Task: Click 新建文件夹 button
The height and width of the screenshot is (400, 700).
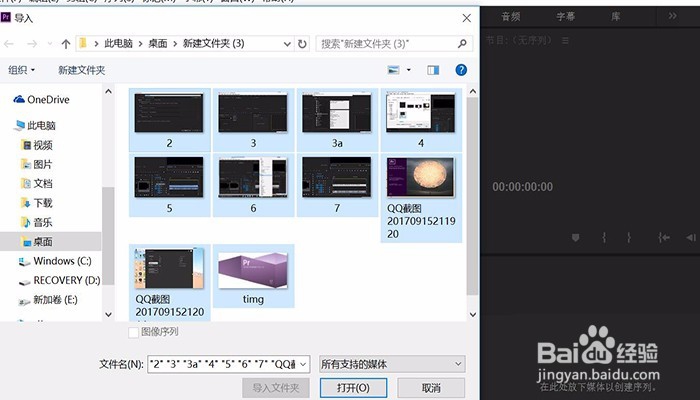Action: tap(82, 70)
